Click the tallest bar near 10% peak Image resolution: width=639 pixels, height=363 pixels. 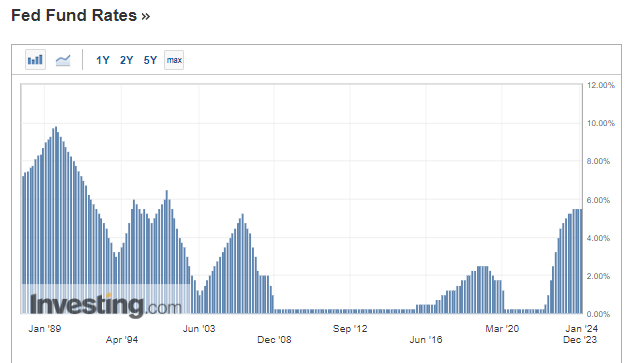click(56, 220)
